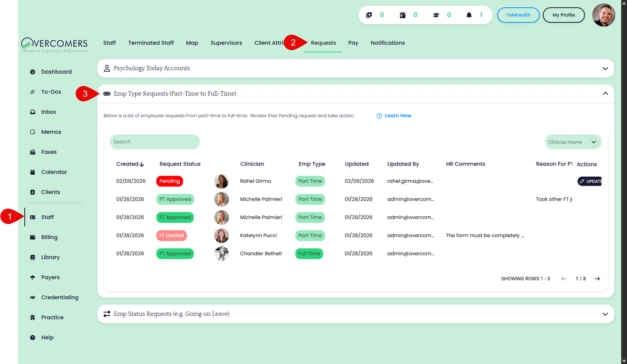The width and height of the screenshot is (627, 364).
Task: Go to Inbox in sidebar
Action: click(x=49, y=112)
